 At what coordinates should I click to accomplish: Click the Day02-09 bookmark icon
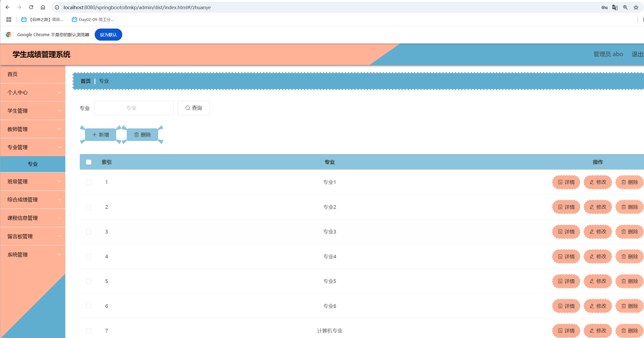click(74, 19)
